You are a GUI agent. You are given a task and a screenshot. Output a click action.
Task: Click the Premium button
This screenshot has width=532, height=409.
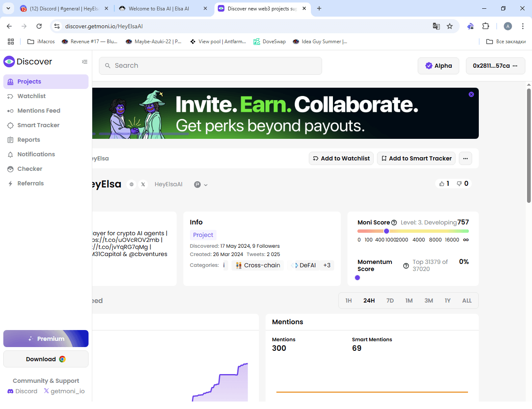tap(46, 339)
